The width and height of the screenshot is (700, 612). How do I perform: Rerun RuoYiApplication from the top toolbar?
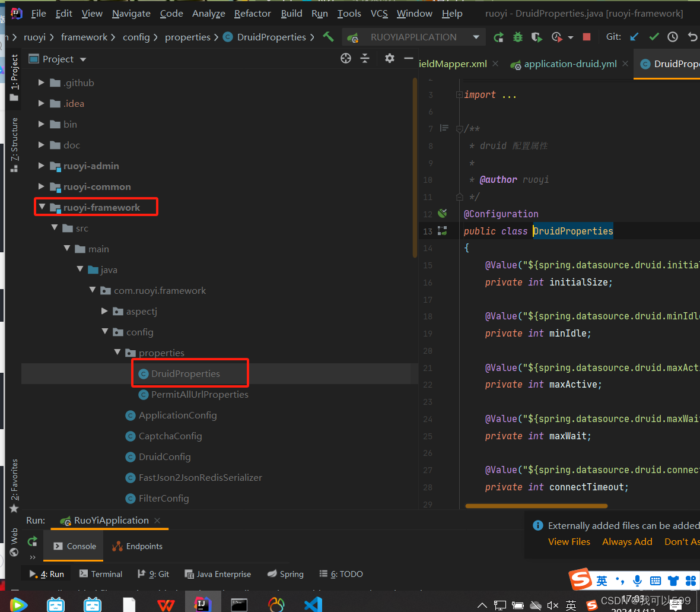499,37
